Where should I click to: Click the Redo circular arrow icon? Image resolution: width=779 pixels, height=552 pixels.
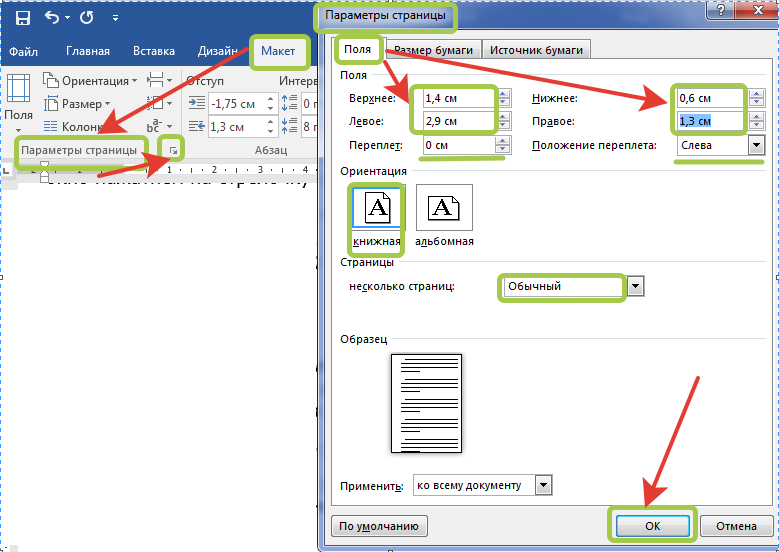pos(86,18)
